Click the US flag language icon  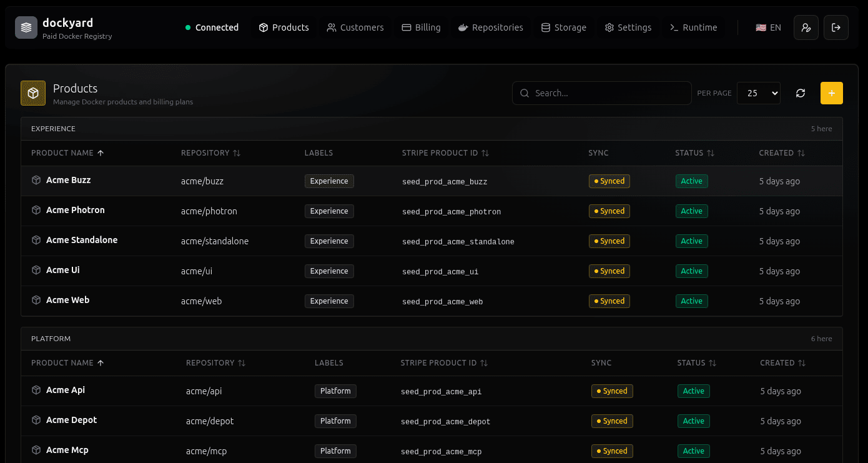click(761, 27)
